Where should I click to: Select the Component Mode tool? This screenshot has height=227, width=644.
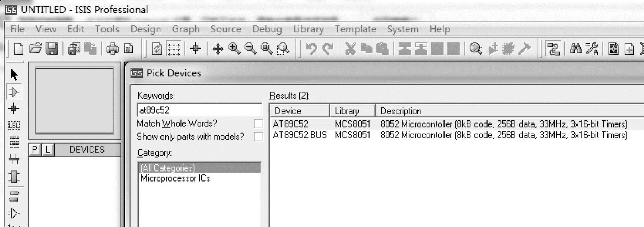point(14,92)
